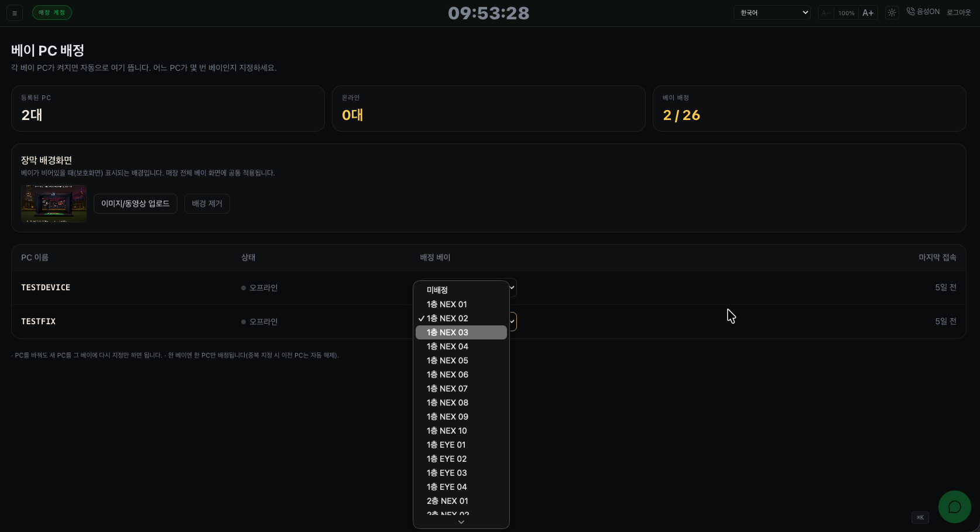Select 미배정 option in bay list

[x=461, y=290]
